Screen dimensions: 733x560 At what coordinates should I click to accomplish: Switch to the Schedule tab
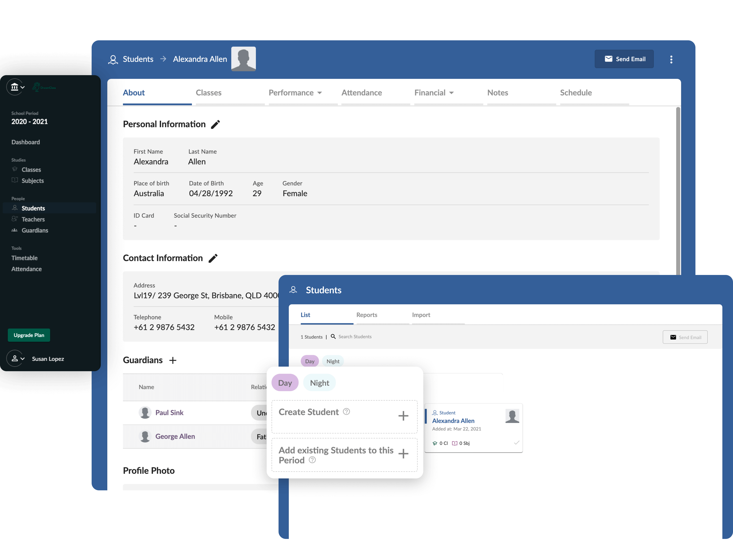pyautogui.click(x=576, y=93)
